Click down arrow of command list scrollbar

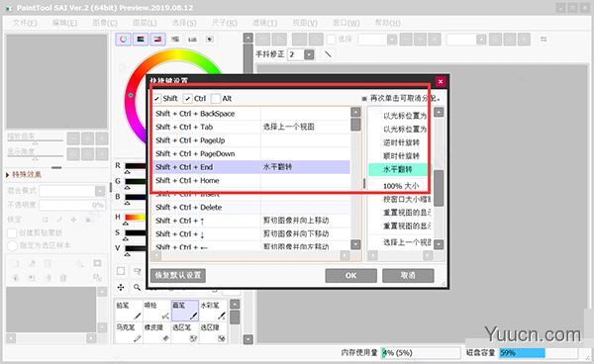439,244
